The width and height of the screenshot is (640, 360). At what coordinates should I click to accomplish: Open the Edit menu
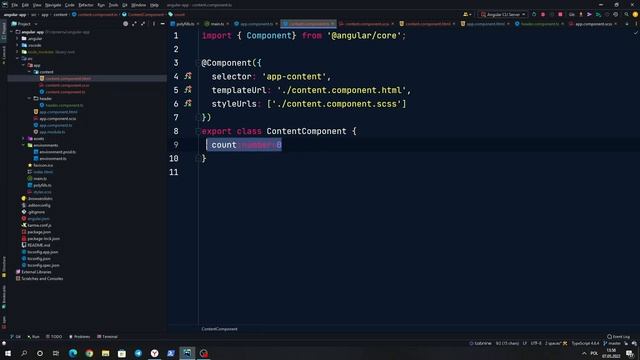(x=25, y=5)
